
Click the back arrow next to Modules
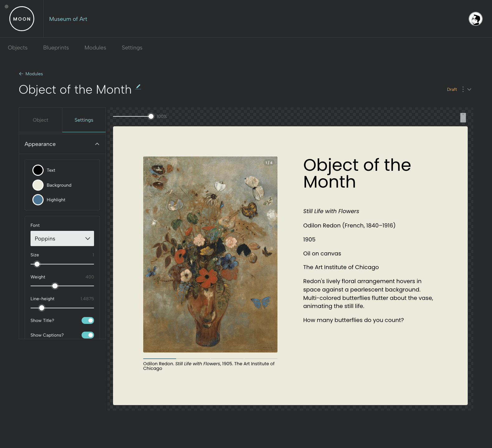point(21,74)
